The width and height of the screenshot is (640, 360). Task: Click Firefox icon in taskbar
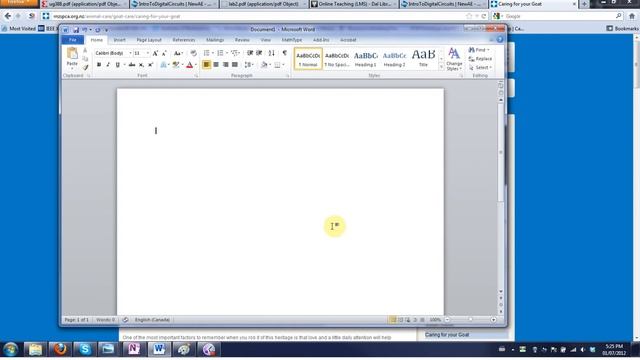(60, 349)
